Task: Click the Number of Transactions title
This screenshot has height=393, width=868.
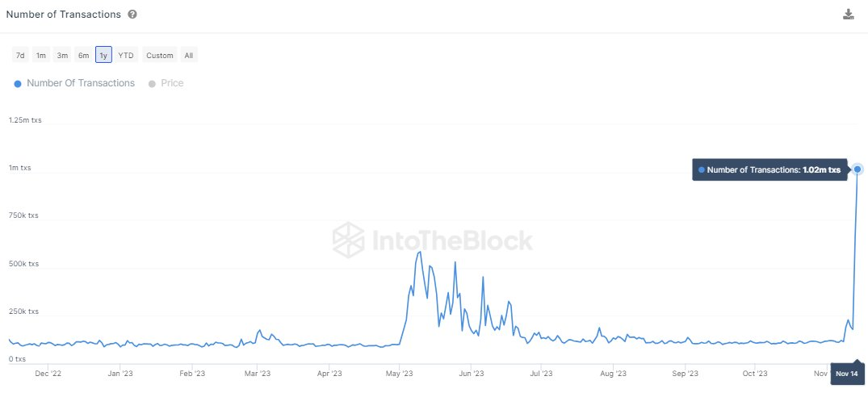Action: 63,15
